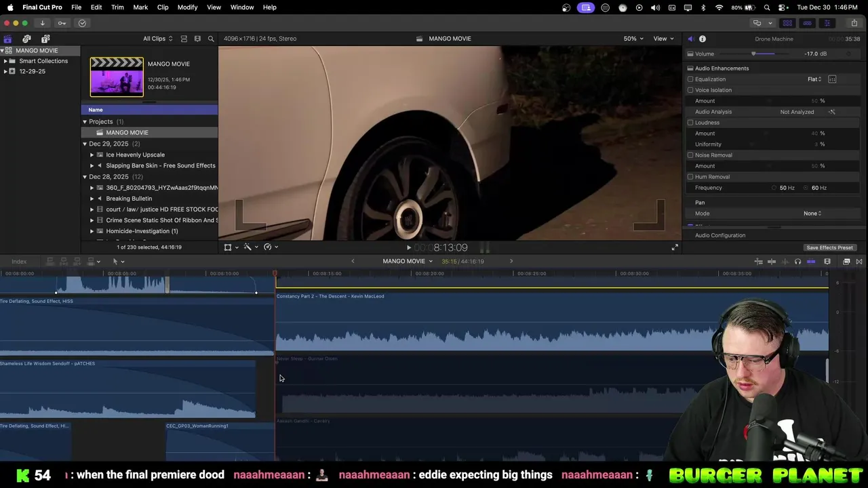
Task: Open the Effects Browser icon
Action: pyautogui.click(x=846, y=262)
